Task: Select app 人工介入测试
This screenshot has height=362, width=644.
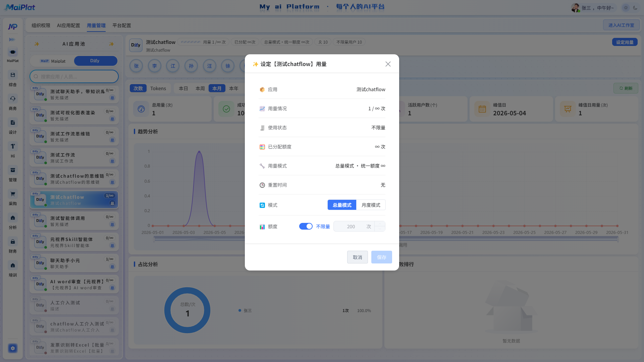Action: click(74, 306)
